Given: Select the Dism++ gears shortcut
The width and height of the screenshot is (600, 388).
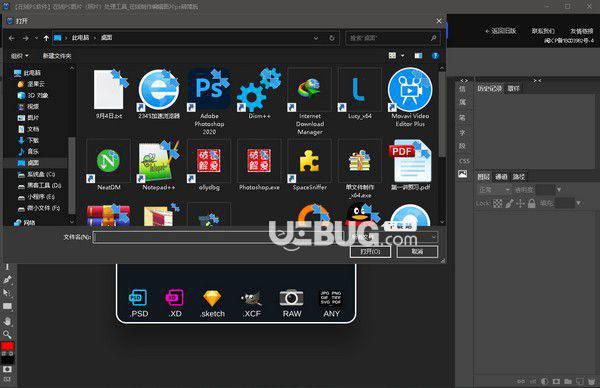Looking at the screenshot, I should [x=259, y=94].
